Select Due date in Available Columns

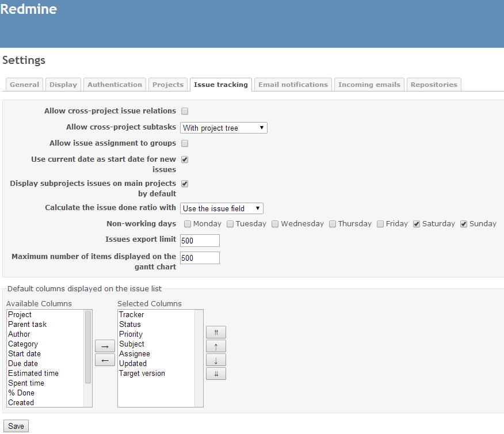point(45,364)
